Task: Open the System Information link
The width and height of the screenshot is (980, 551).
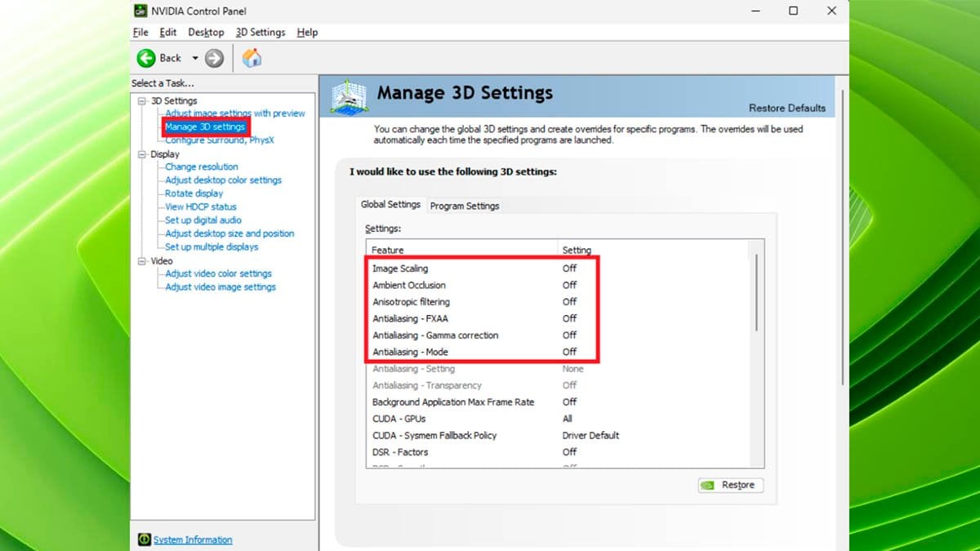Action: 193,540
